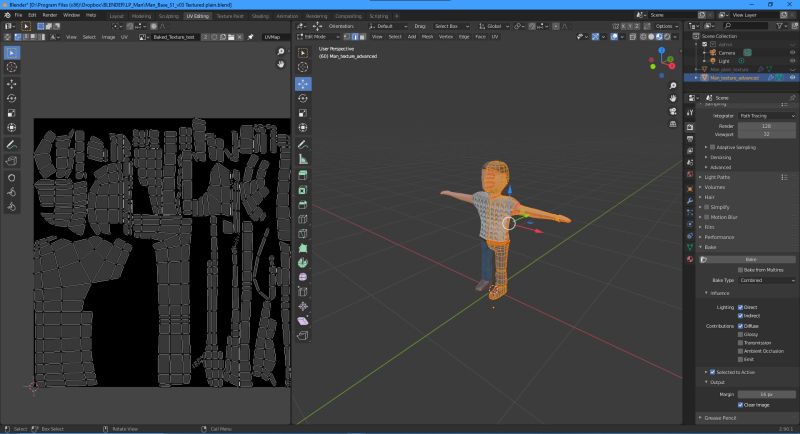Screen dimensions: 800x434
Task: Uncheck the Direct lighting checkbox
Action: [x=740, y=308]
